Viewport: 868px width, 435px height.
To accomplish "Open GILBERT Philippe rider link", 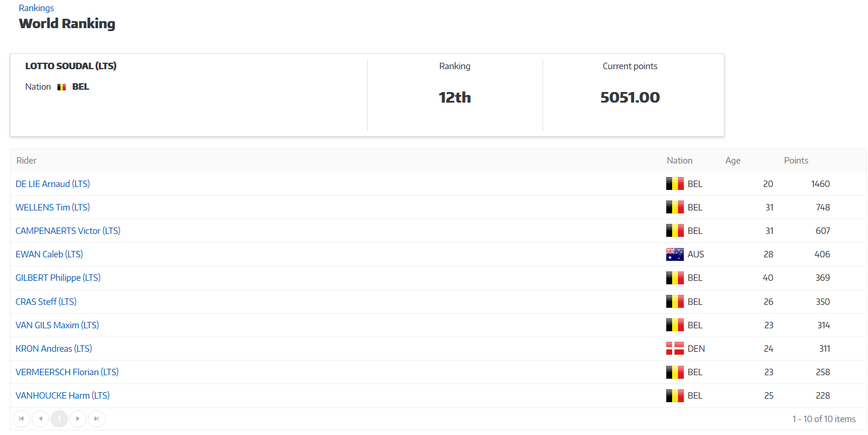I will 58,278.
